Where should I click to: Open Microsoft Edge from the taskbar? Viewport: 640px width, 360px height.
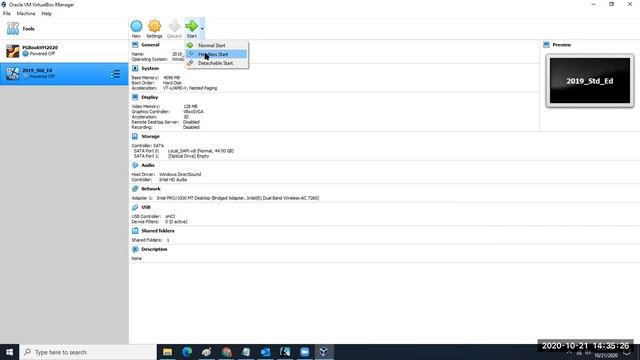(187, 352)
